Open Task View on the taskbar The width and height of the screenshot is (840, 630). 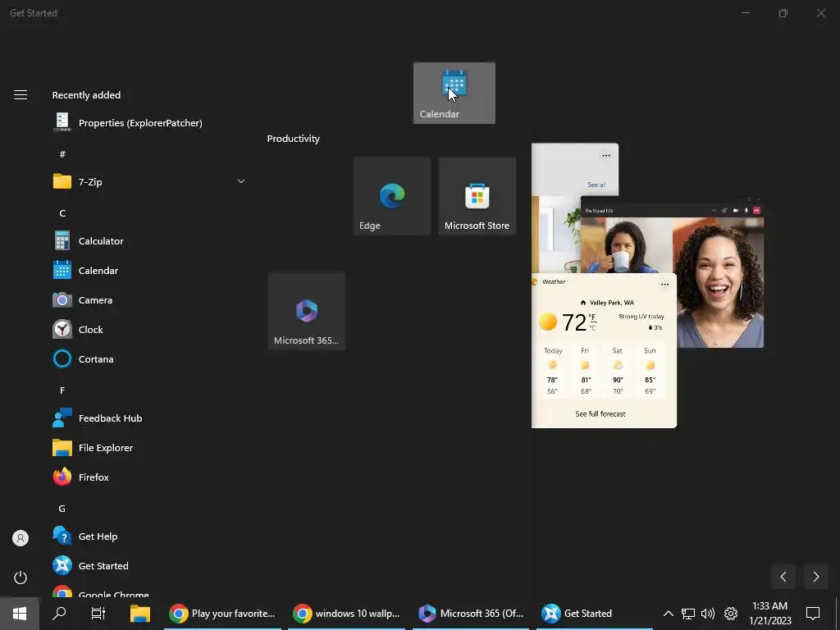click(x=98, y=614)
